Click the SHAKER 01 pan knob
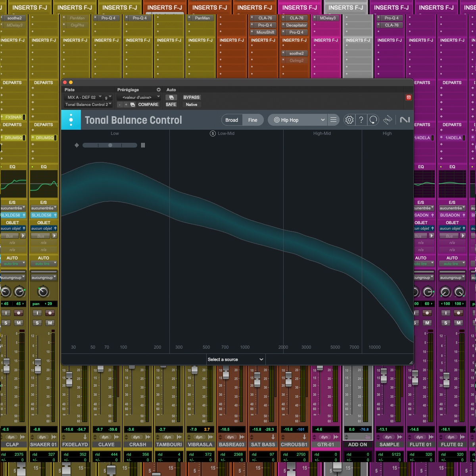The height and width of the screenshot is (476, 476). click(43, 292)
